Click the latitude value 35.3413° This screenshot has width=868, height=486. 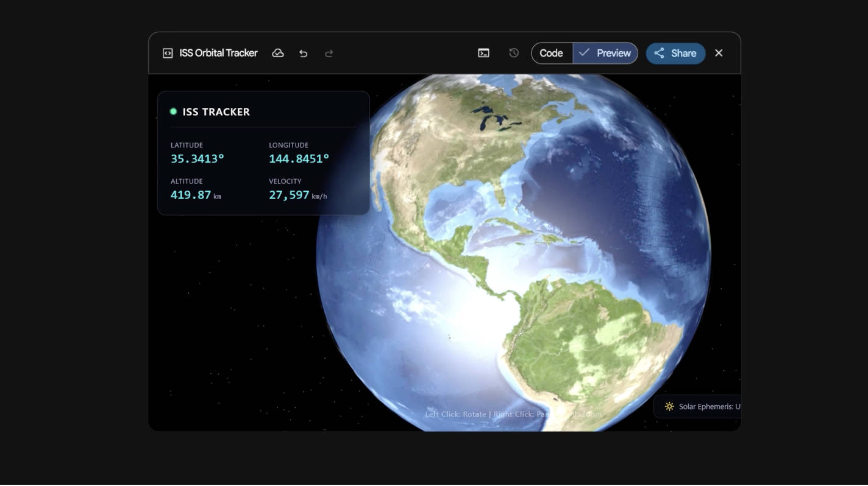[197, 159]
